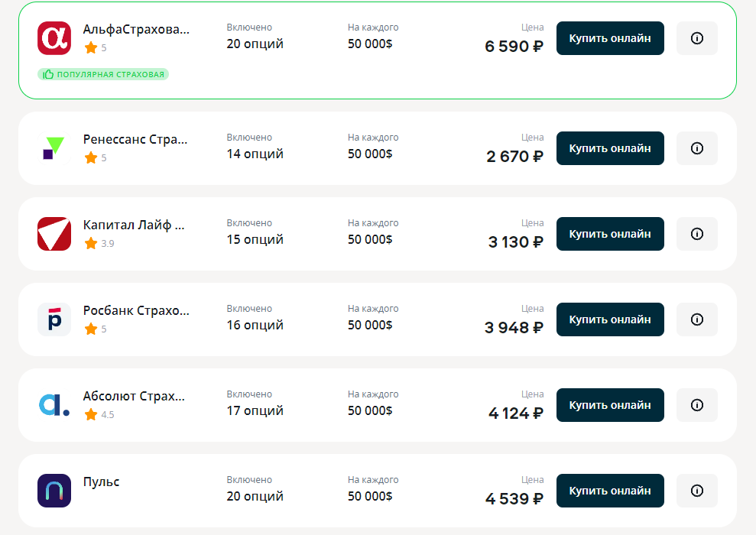
Task: Click the Rosbank Insurance logo icon
Action: 54,319
